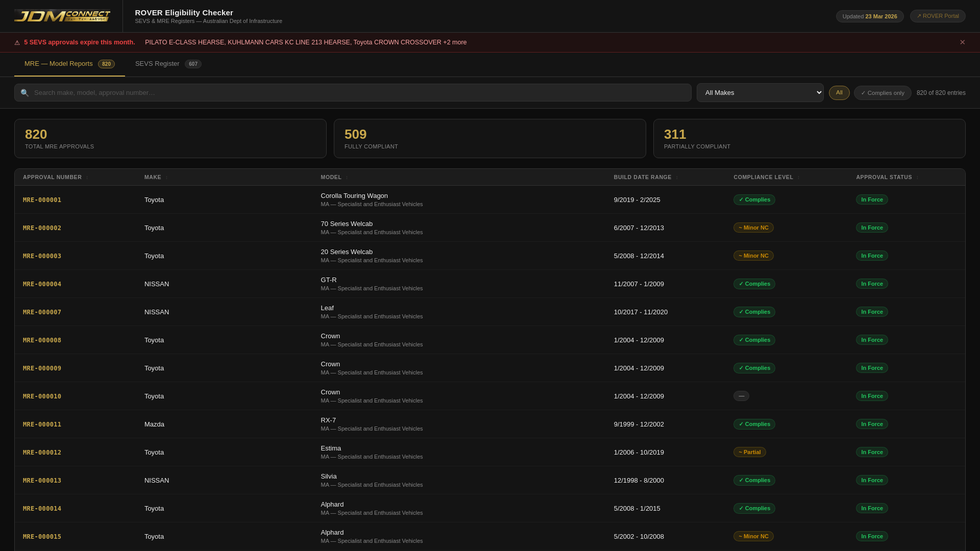Click Minor NC badge for MRE-000015 Alphard
This screenshot has width=980, height=551.
753,537
